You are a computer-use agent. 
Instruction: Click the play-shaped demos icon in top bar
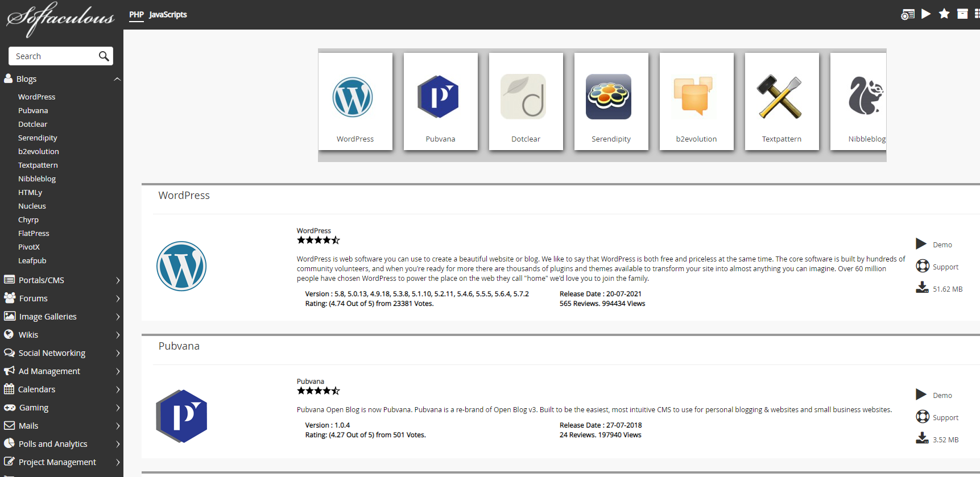[x=926, y=14]
